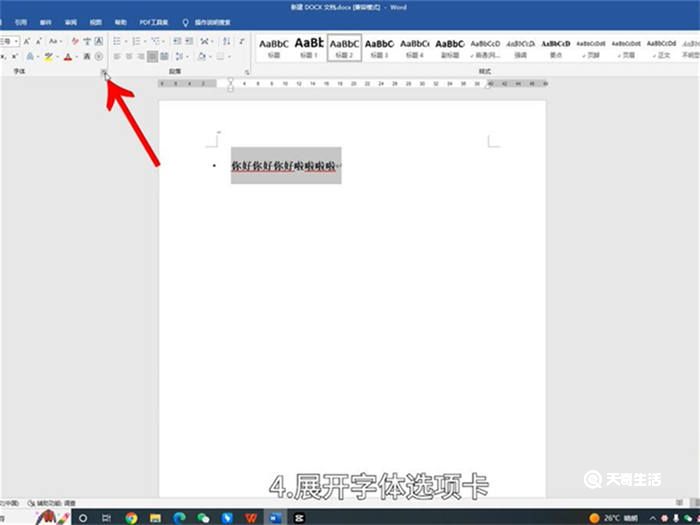Open Microsoft Edge from the taskbar

179,518
